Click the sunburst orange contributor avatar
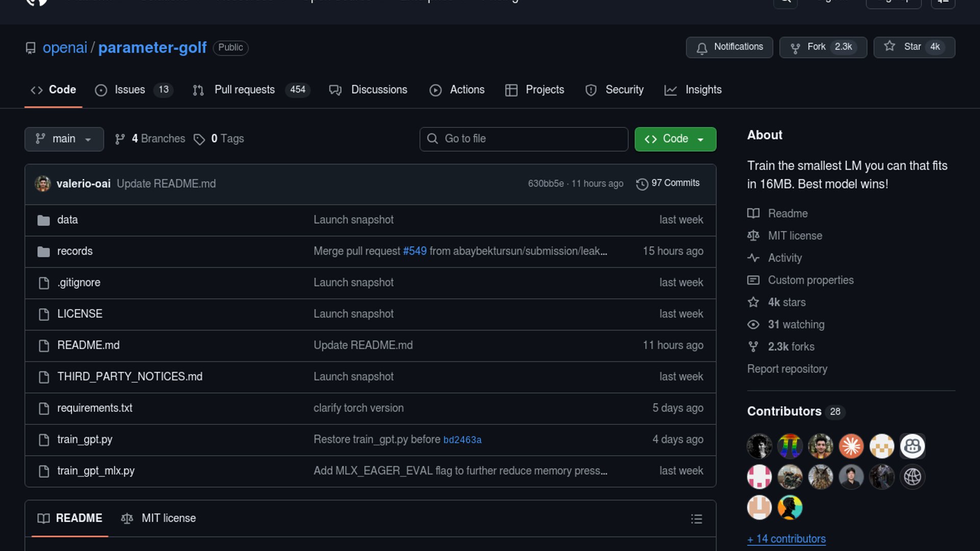 [851, 446]
